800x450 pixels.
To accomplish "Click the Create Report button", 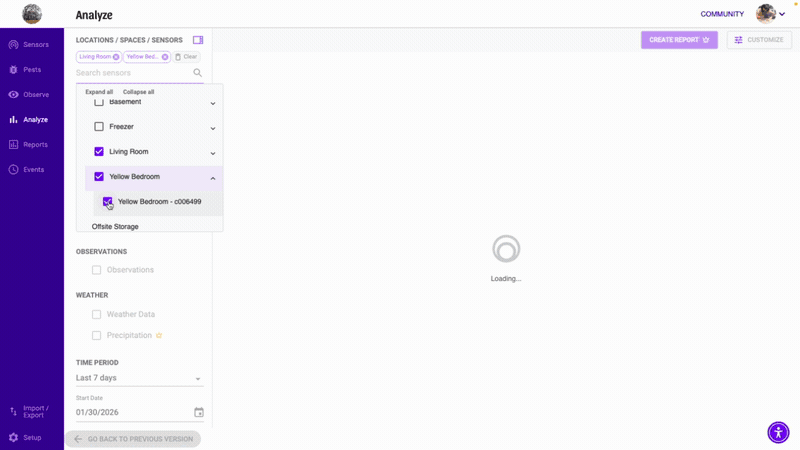I will click(679, 40).
